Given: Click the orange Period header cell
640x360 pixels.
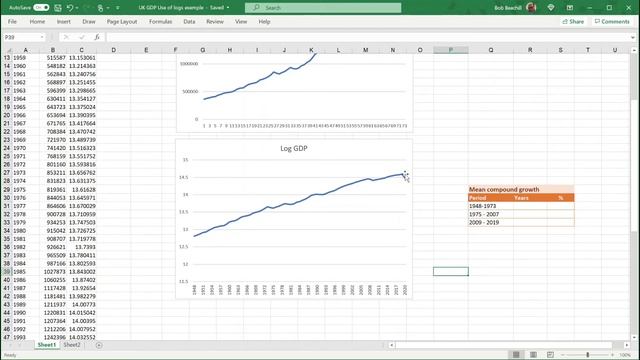Looking at the screenshot, I should (491, 198).
